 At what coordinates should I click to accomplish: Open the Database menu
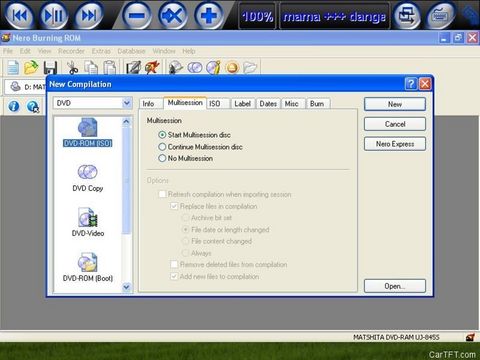point(131,51)
